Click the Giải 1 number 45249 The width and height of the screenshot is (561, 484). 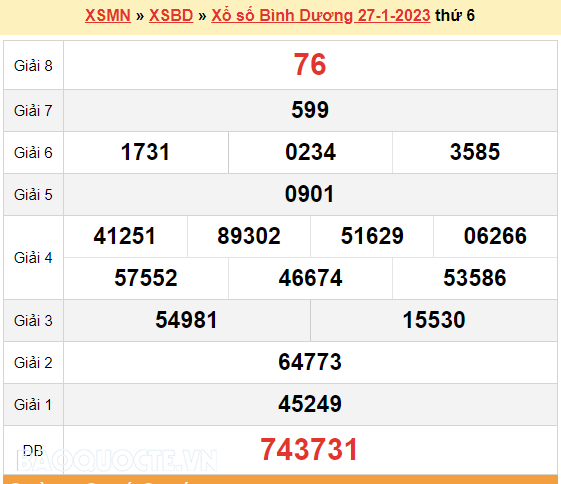(x=310, y=404)
